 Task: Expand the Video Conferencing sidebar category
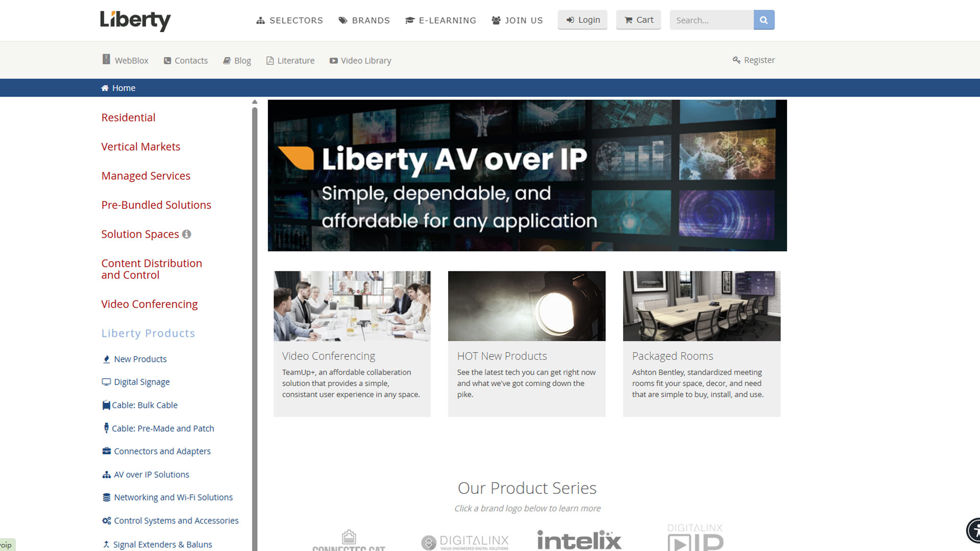pyautogui.click(x=150, y=304)
